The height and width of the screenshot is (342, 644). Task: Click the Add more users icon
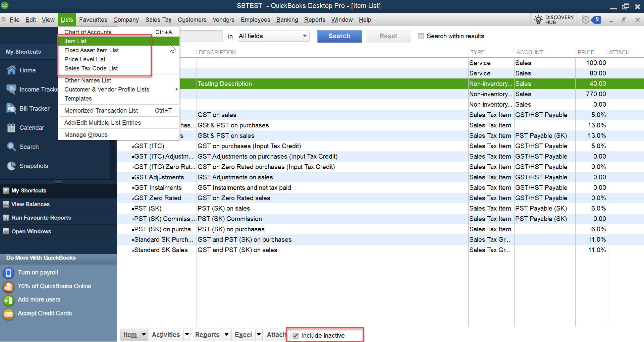[8, 300]
